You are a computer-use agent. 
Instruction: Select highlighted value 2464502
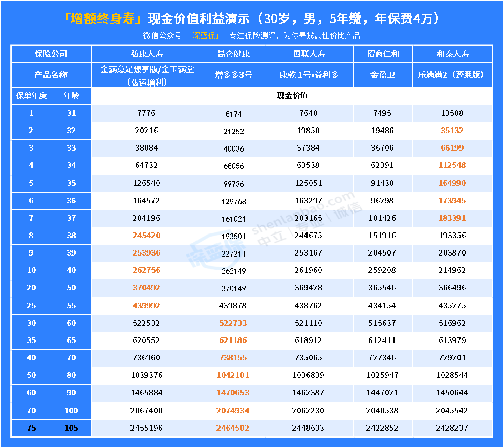click(x=232, y=428)
